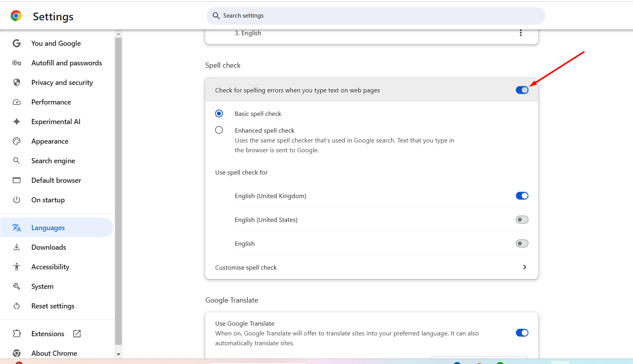This screenshot has height=364, width=633.
Task: Go to Accessibility settings
Action: coord(56,267)
